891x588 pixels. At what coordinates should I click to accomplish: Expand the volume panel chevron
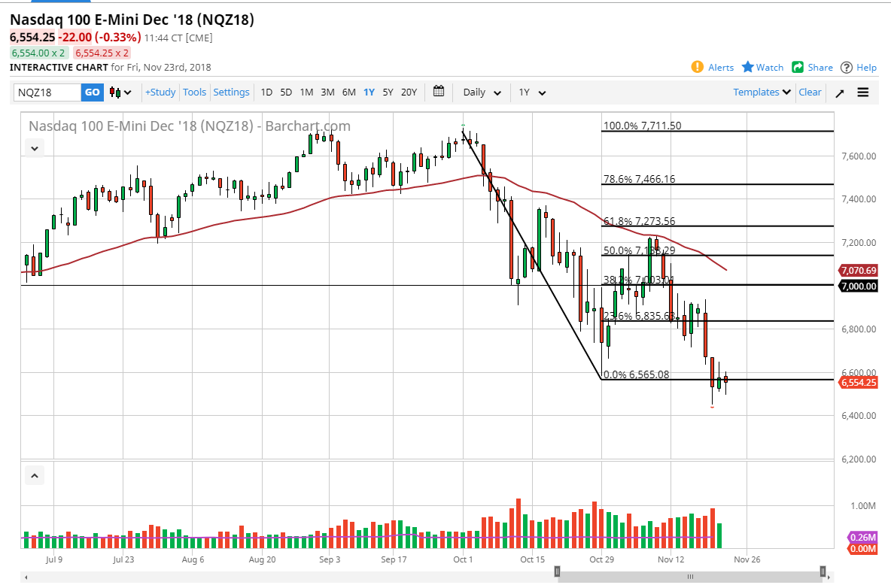(x=34, y=475)
